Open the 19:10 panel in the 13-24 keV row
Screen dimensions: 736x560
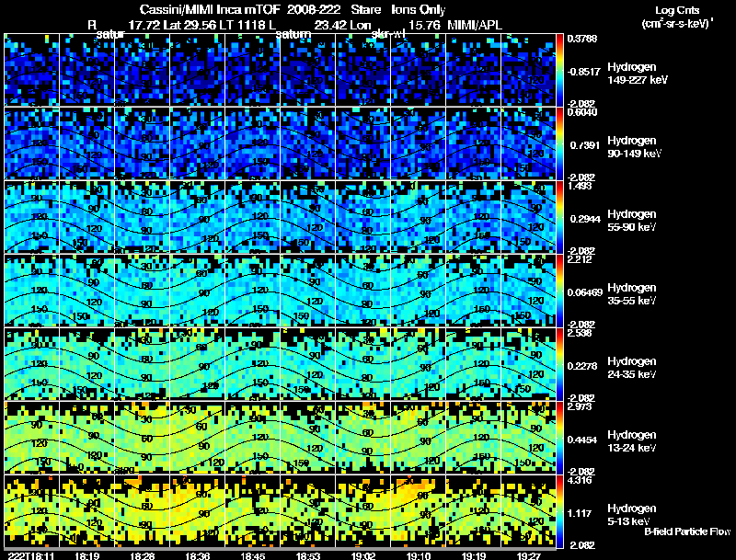click(419, 438)
